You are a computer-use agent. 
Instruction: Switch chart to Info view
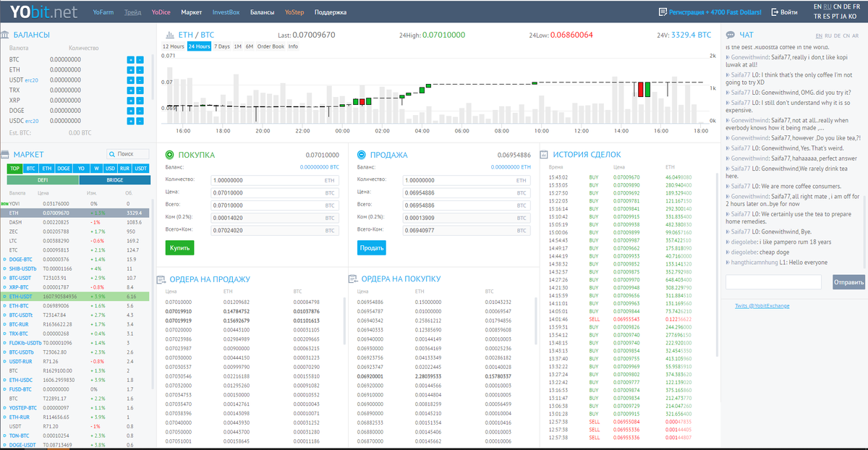(x=293, y=46)
